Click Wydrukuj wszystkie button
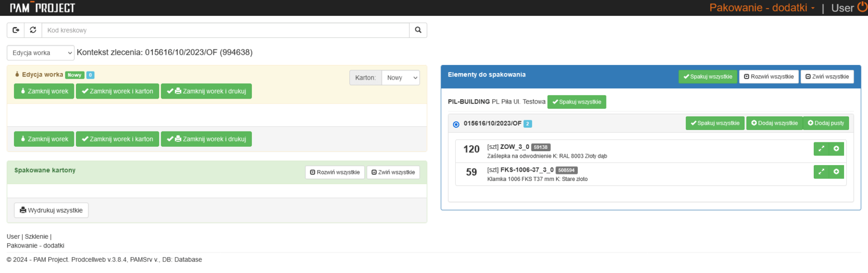Viewport: 868px width, 273px height. tap(52, 210)
